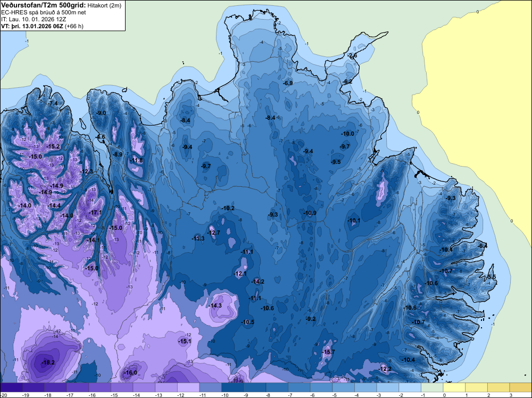Select the -5.5 coastal temperature label
532x398 pixels.
491,277
